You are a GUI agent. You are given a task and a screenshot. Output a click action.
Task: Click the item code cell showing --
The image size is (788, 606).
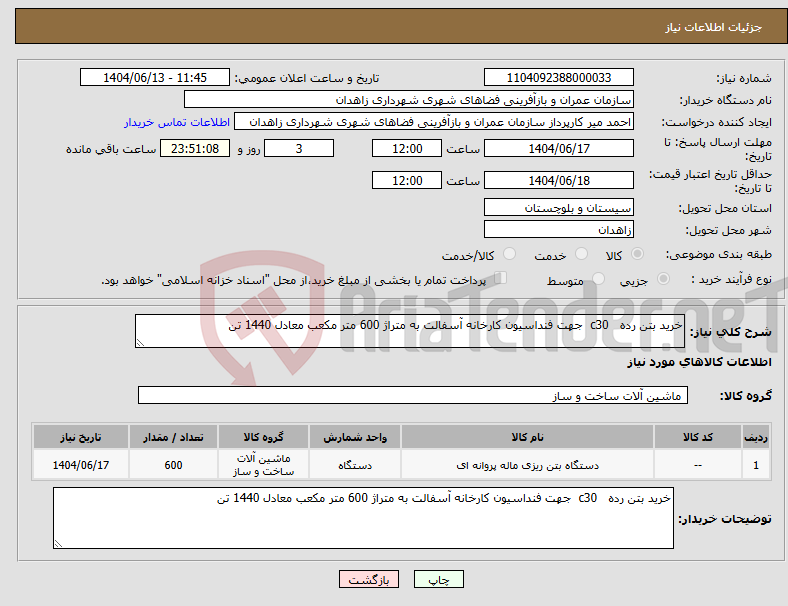(x=698, y=465)
